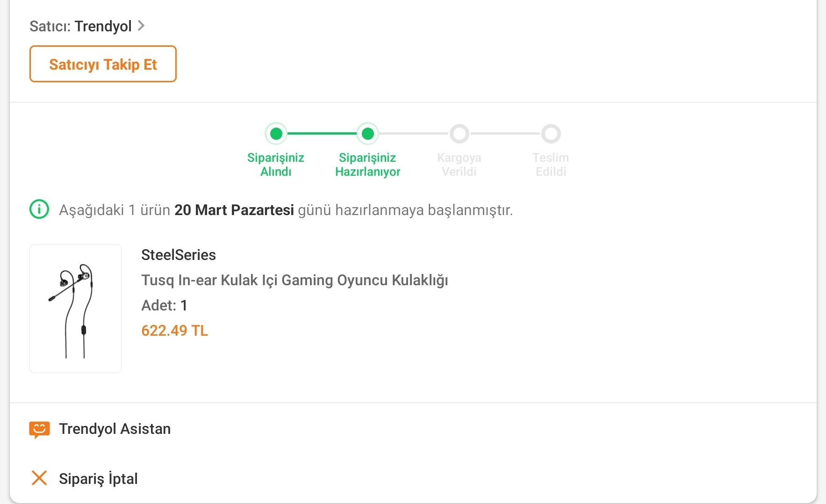Click the Siparişiniz Hazırlanıyor status label
Screen dimensions: 826x504
coord(367,165)
